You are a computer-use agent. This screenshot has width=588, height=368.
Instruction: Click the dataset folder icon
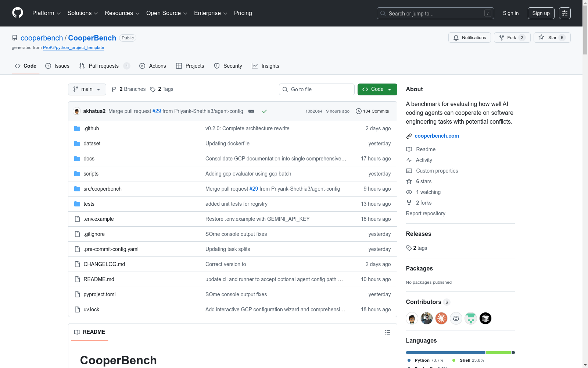[77, 144]
